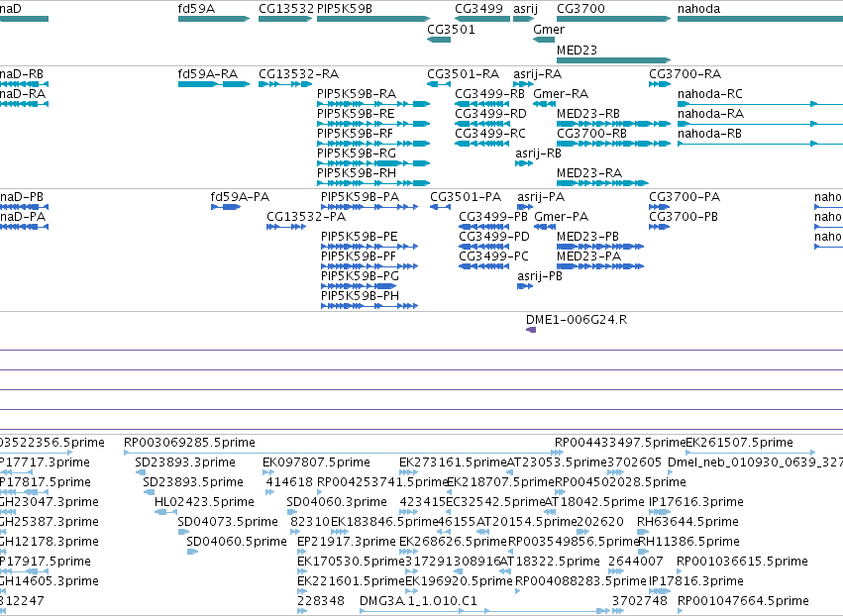The height and width of the screenshot is (616, 843).
Task: Select the asrij-PA protein label
Action: tap(541, 197)
